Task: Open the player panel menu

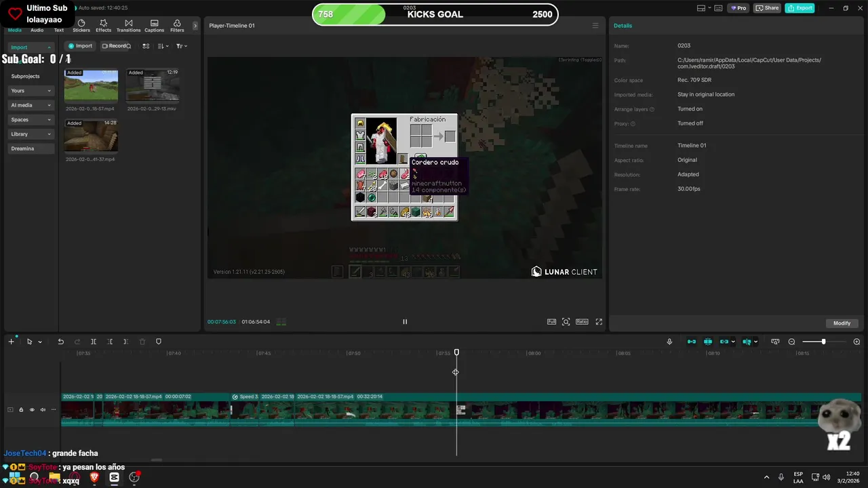Action: tap(595, 26)
